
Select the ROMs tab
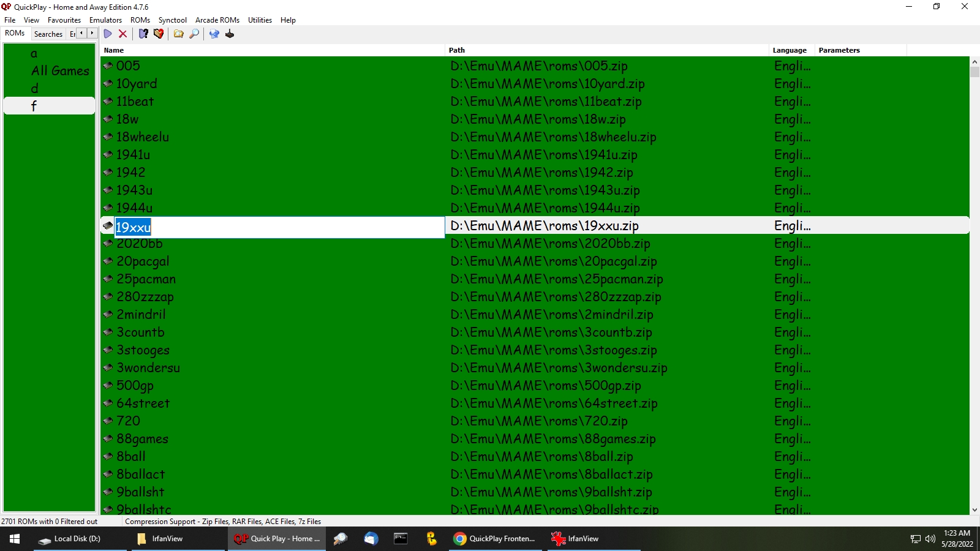click(15, 33)
